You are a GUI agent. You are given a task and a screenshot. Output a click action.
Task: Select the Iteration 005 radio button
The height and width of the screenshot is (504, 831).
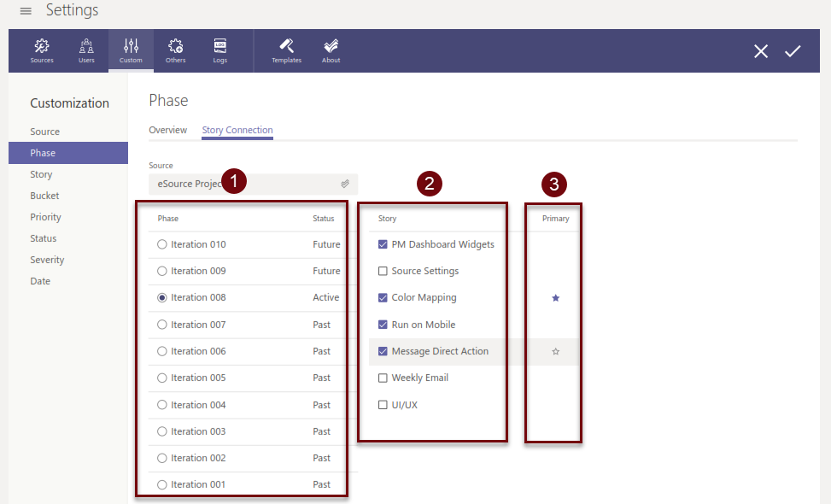pos(162,378)
